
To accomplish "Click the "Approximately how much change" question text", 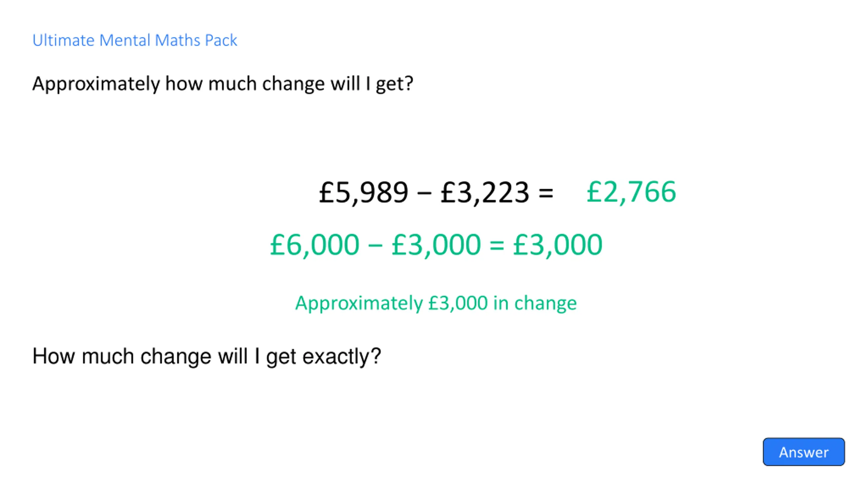I will coord(222,84).
